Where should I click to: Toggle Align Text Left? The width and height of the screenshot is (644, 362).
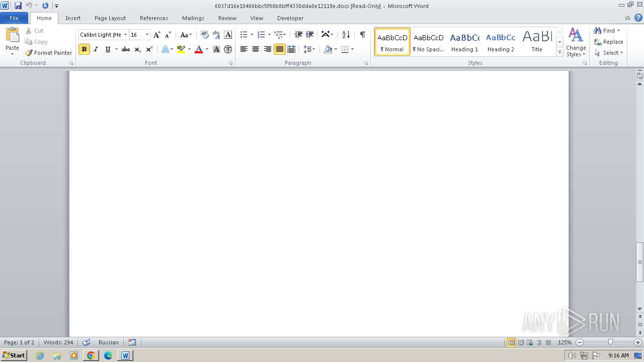point(244,49)
